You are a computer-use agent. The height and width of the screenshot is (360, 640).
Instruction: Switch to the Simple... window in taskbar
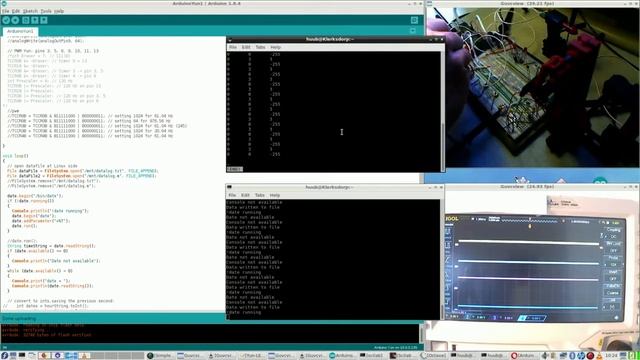(160, 356)
